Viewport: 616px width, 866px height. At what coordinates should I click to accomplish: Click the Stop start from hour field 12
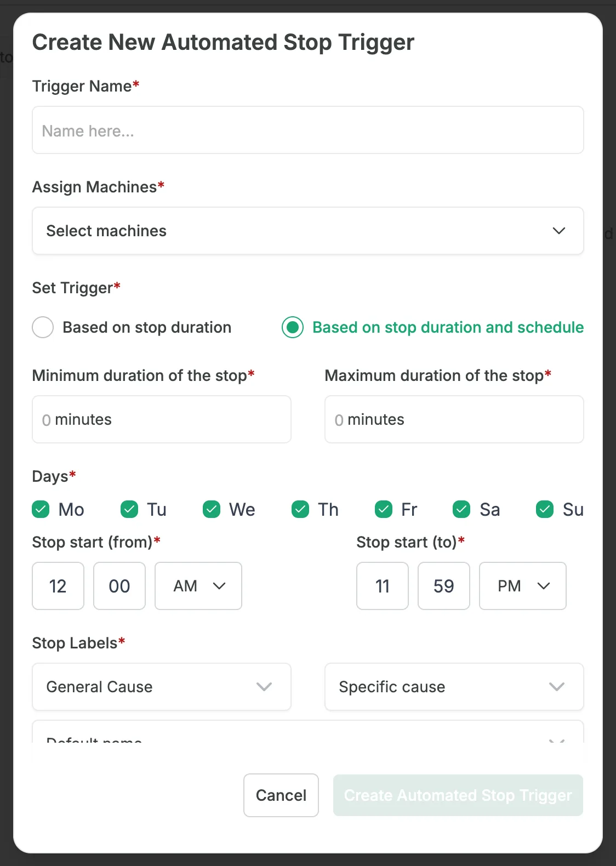click(x=58, y=586)
